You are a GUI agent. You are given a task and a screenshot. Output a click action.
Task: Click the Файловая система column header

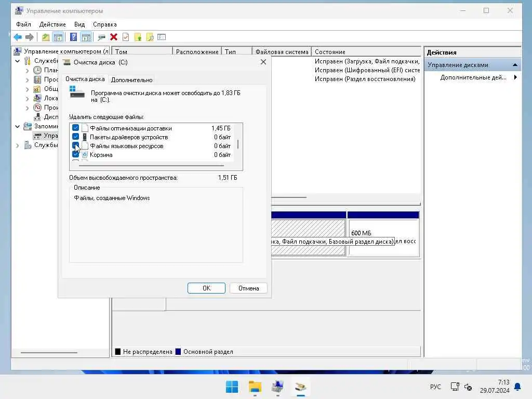(x=282, y=51)
